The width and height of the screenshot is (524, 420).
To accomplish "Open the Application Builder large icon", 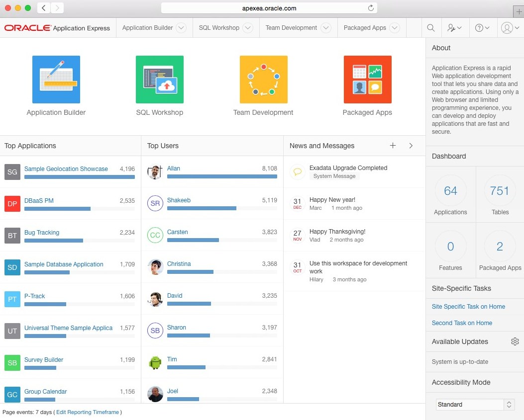I will tap(56, 80).
